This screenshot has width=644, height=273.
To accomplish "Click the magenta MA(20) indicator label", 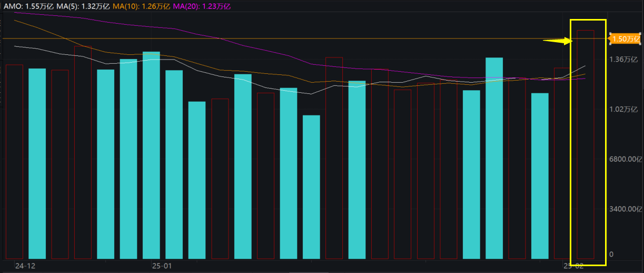I will coord(201,6).
